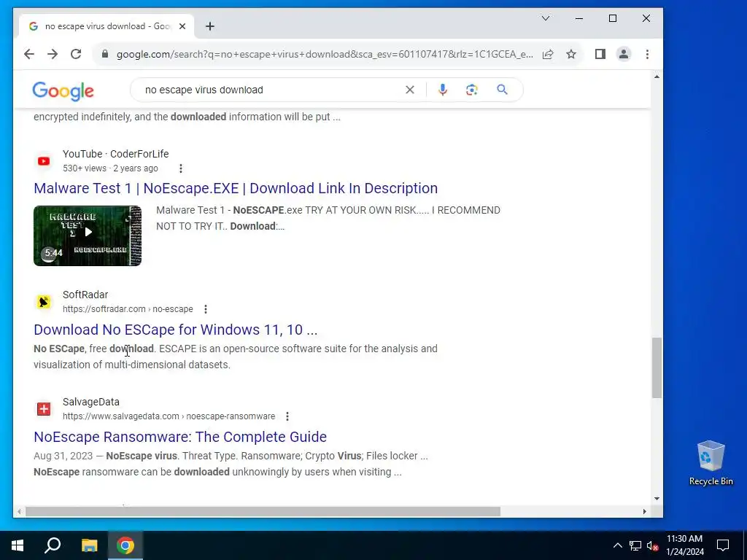Screen dimensions: 747x560
Task: Click the salvagedata.com URL breadcrumb
Action: [x=169, y=416]
